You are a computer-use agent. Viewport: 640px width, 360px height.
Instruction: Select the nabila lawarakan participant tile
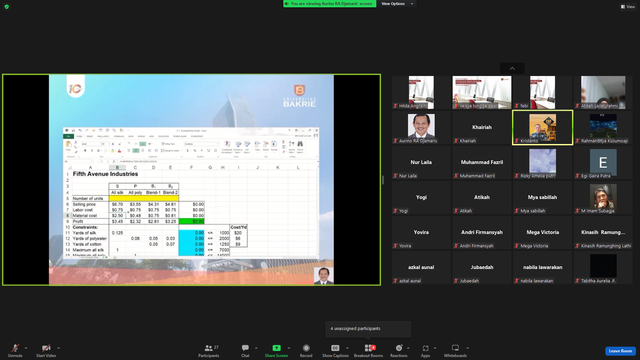tap(542, 268)
